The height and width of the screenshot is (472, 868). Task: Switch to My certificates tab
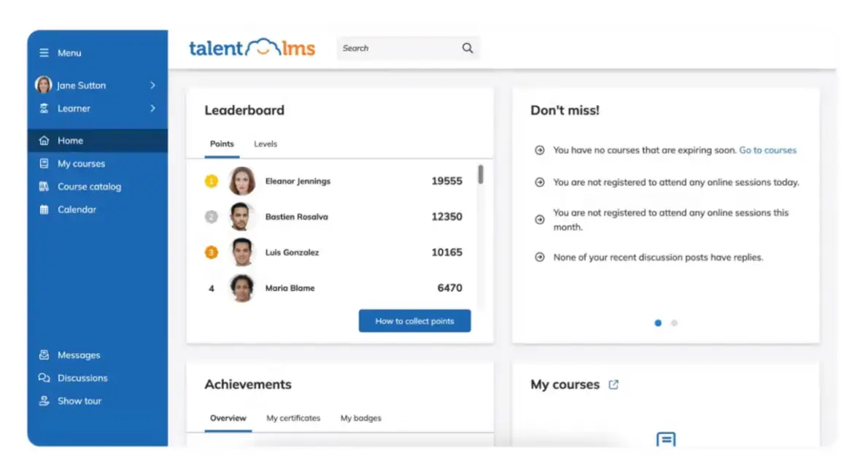pyautogui.click(x=293, y=418)
